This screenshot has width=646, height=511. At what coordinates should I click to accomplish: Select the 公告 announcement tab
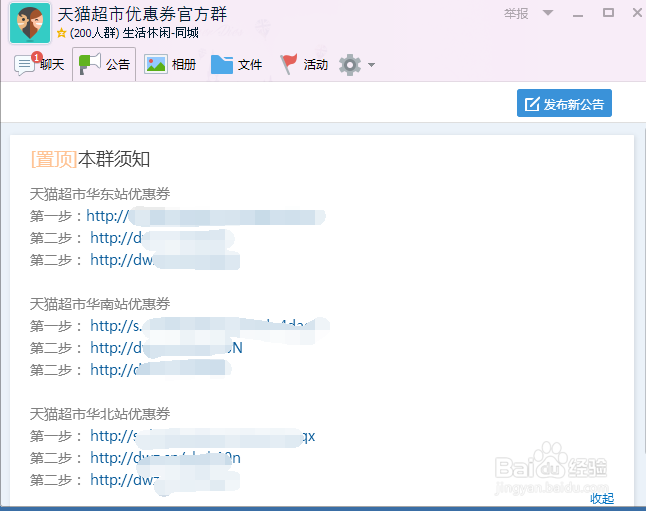click(104, 64)
